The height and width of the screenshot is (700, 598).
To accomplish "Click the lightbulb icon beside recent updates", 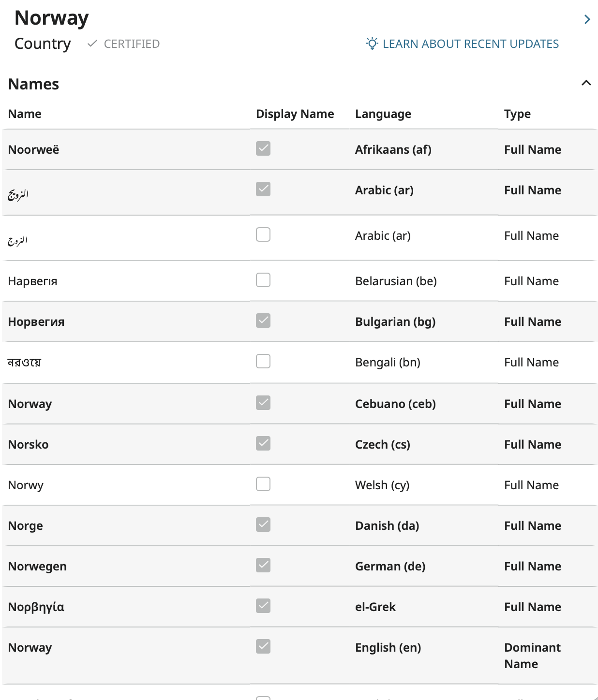I will tap(372, 44).
